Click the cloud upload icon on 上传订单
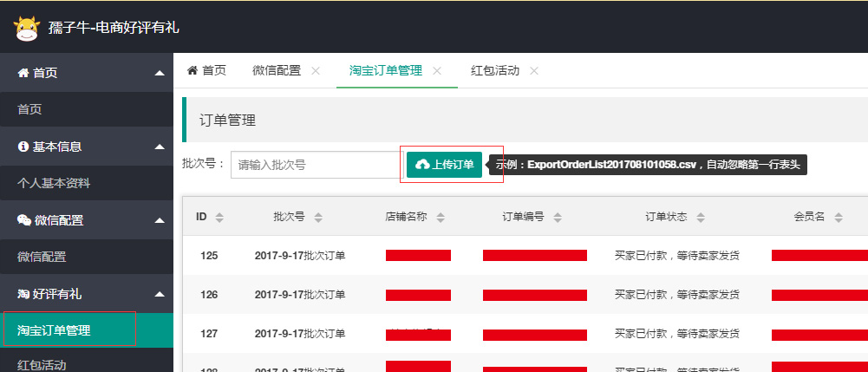The image size is (868, 372). click(422, 165)
